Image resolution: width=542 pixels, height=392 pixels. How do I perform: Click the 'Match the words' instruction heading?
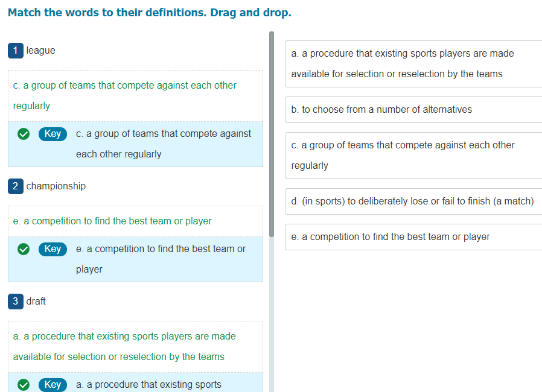(x=149, y=13)
